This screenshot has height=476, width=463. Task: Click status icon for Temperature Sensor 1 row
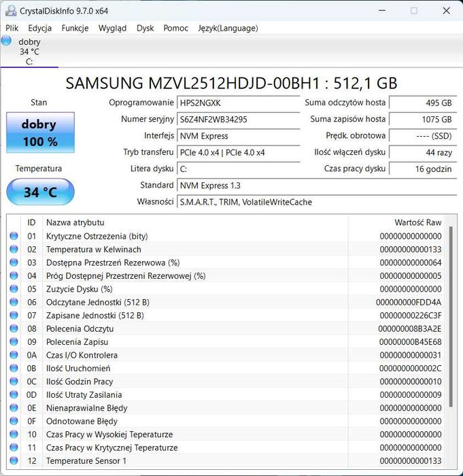coord(14,460)
